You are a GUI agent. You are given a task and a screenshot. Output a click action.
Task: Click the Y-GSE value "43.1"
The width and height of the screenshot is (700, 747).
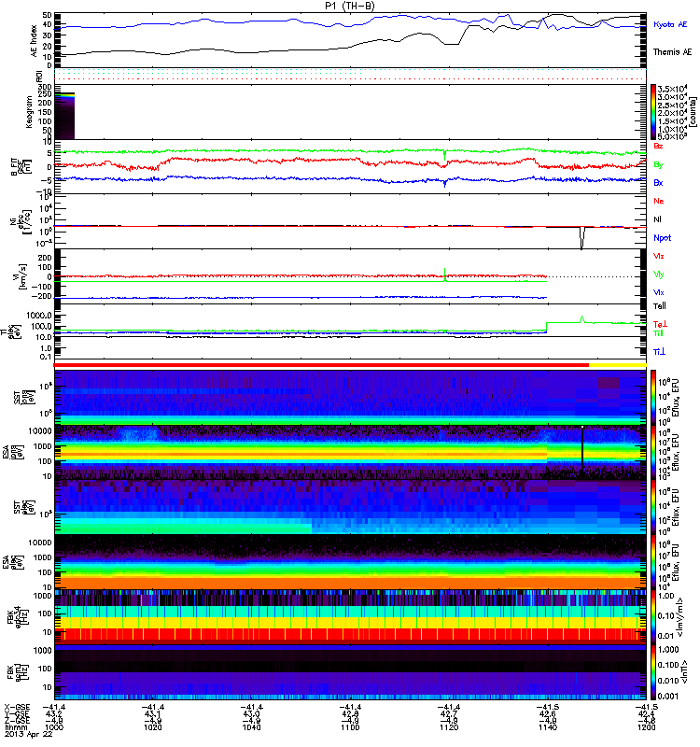tap(152, 714)
